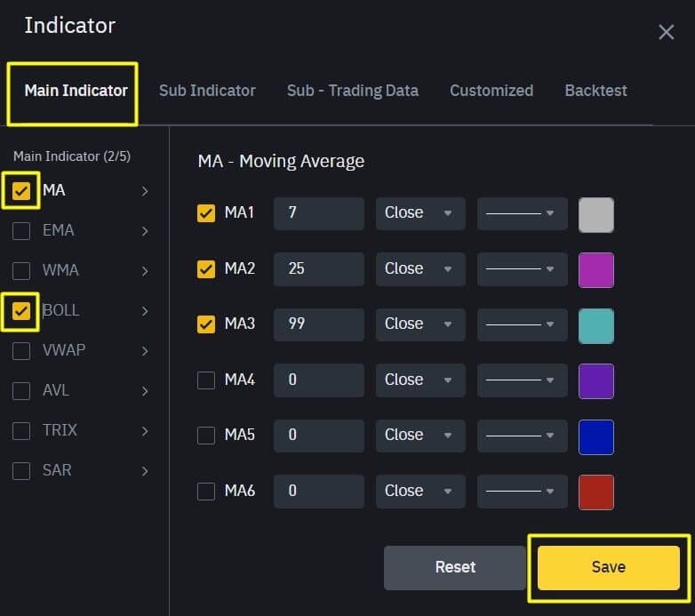Select the VWAP row label
The width and height of the screenshot is (695, 616).
click(x=64, y=350)
